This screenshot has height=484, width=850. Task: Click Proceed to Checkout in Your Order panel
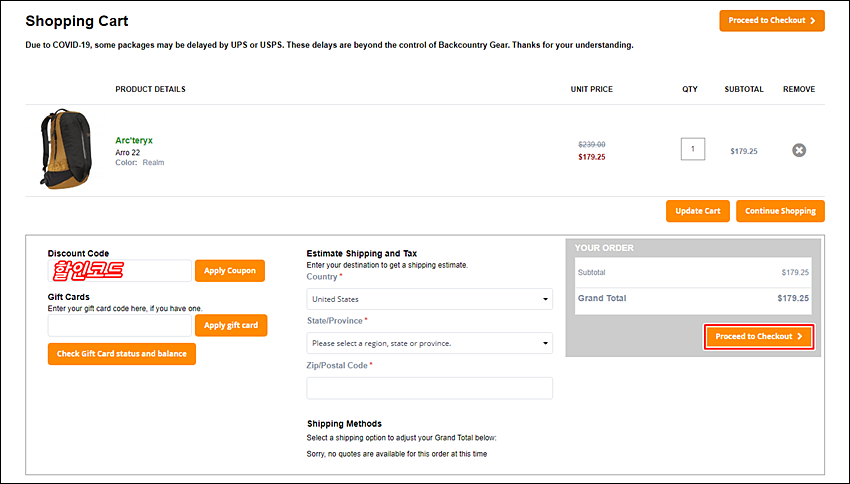tap(759, 337)
